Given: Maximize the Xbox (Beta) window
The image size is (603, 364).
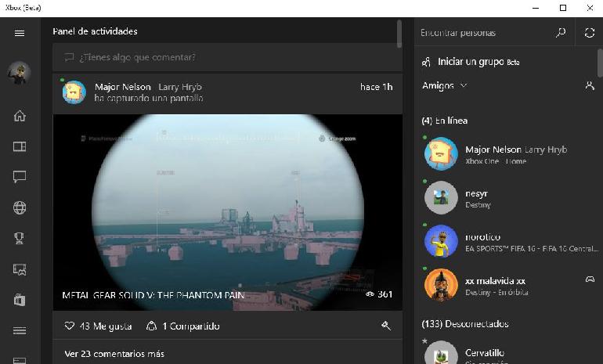Looking at the screenshot, I should (x=563, y=8).
